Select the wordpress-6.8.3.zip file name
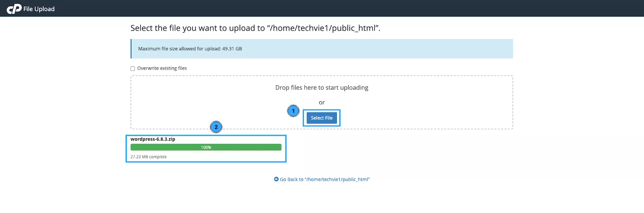644x213 pixels. 153,139
